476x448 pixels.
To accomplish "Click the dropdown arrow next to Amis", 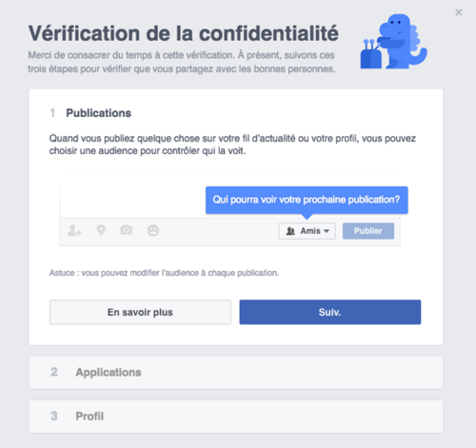I will pyautogui.click(x=327, y=231).
